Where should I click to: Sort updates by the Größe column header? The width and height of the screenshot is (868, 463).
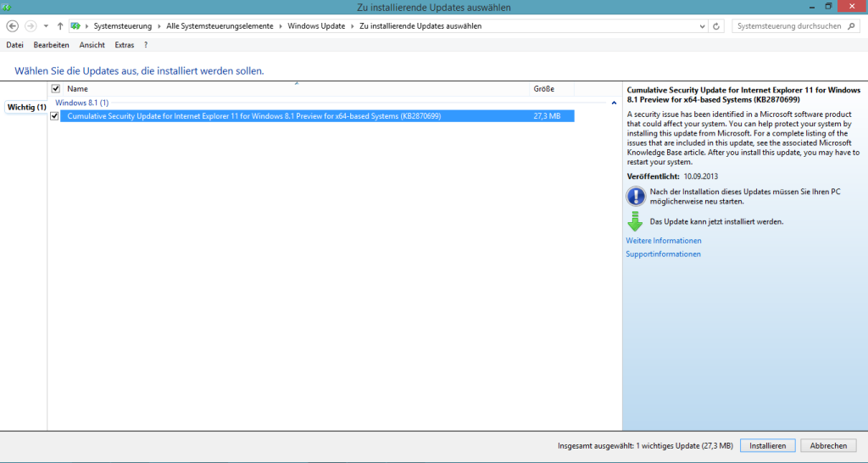coord(543,88)
